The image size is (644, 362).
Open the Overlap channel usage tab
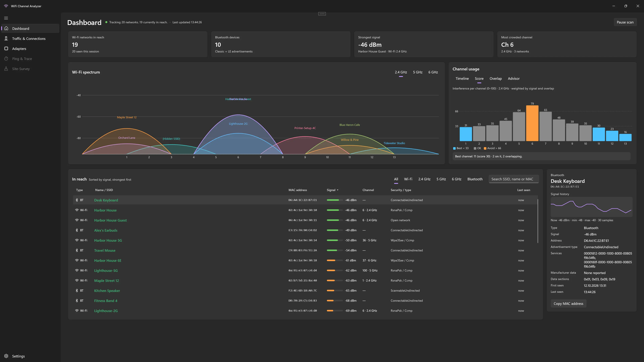496,78
